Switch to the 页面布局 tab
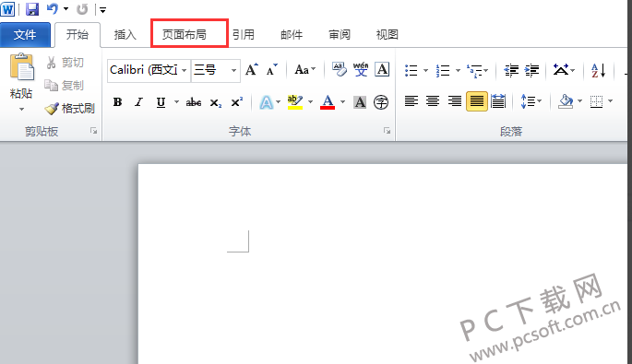 pos(185,35)
